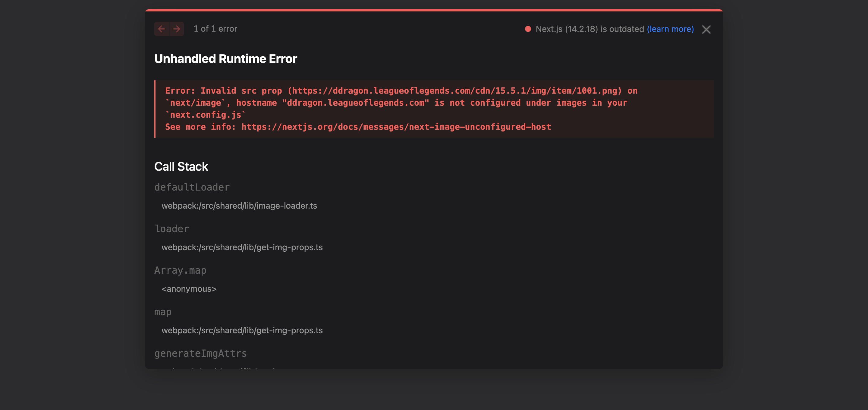
Task: Open the learn more link
Action: click(670, 29)
